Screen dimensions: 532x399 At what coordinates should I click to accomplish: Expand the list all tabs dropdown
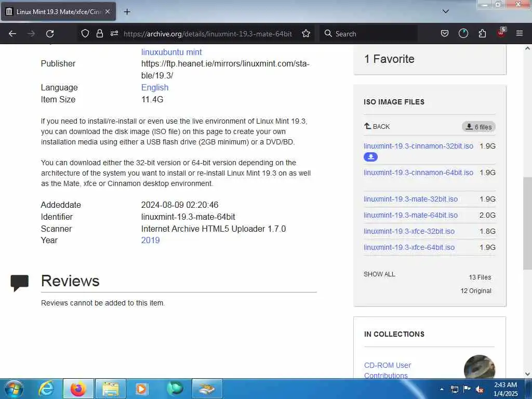click(x=446, y=11)
